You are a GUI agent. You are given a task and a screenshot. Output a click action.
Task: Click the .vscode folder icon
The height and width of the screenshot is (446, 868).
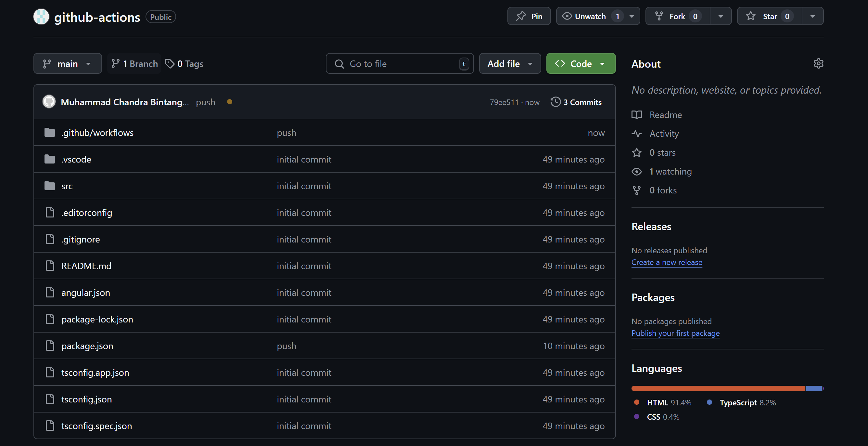click(x=49, y=159)
